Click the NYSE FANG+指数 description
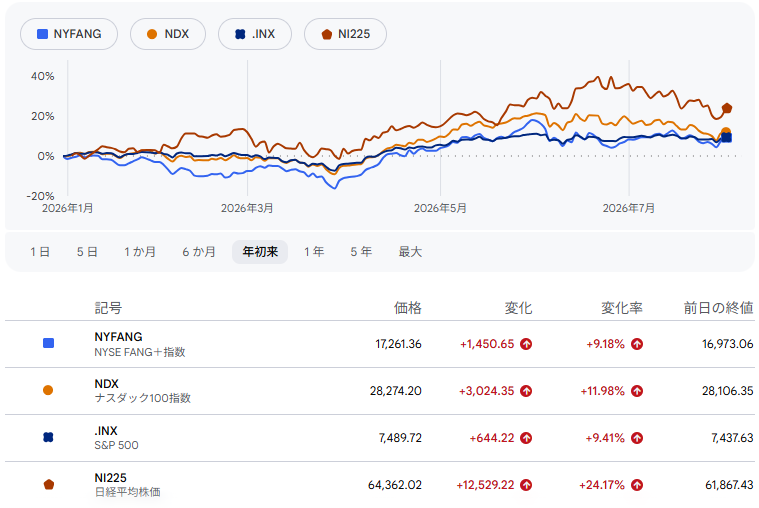 pyautogui.click(x=140, y=352)
